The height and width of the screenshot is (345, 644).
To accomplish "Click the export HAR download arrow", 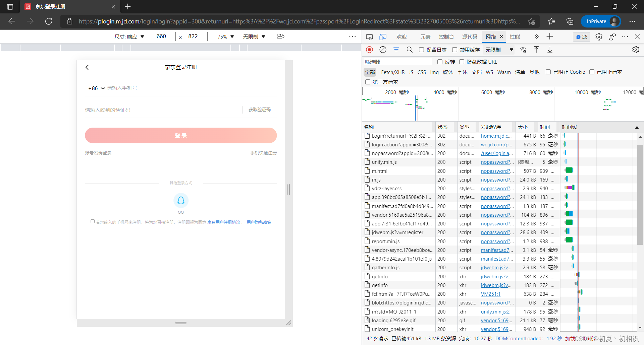I will [550, 50].
